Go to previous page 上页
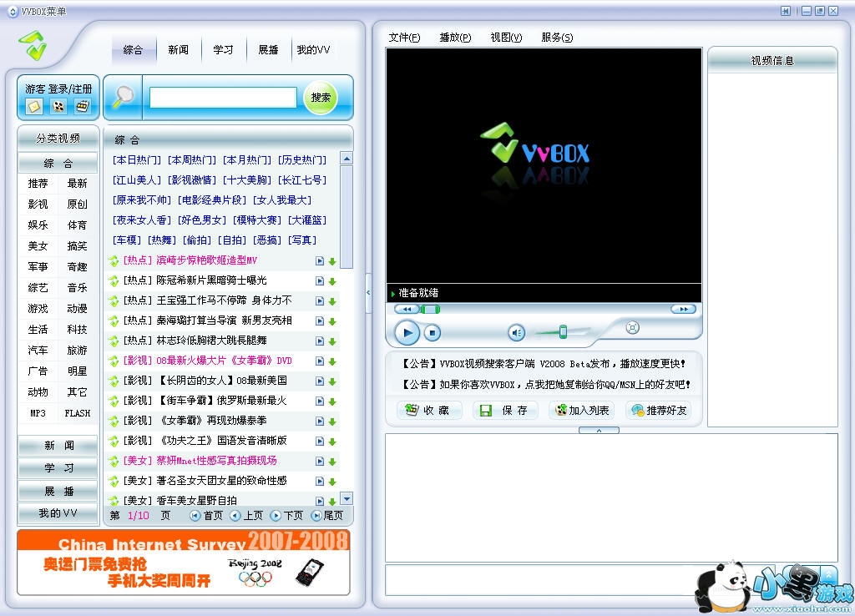855x616 pixels. (246, 515)
